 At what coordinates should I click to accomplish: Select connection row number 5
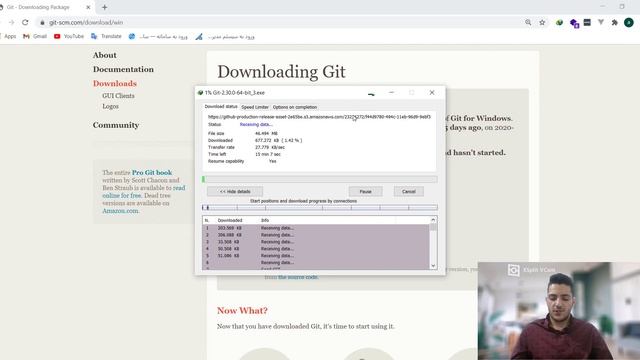click(316, 256)
